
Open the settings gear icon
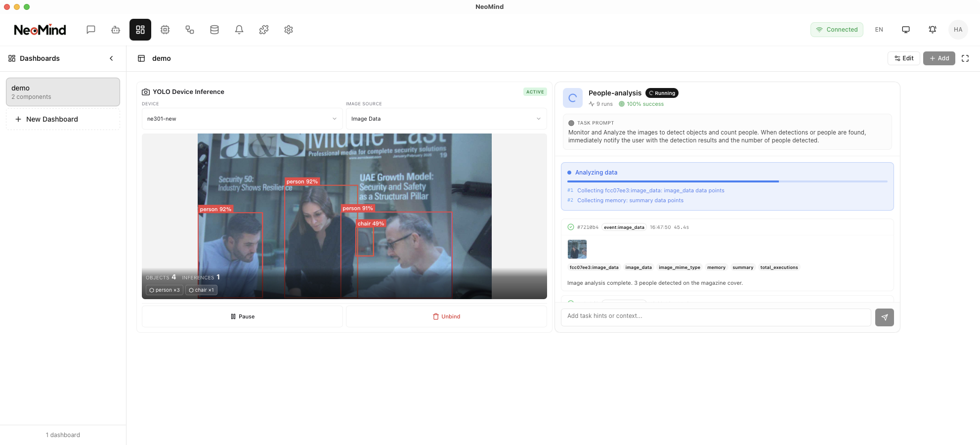[289, 30]
